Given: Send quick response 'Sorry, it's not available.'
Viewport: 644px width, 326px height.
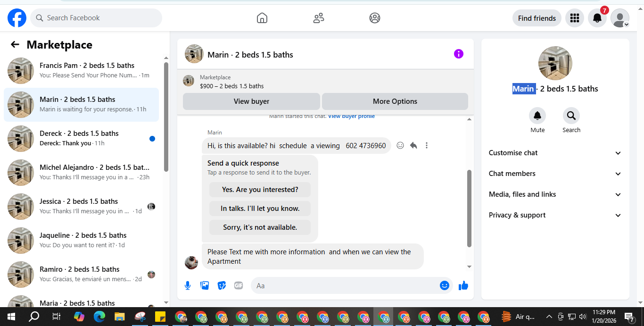Looking at the screenshot, I should pyautogui.click(x=260, y=227).
